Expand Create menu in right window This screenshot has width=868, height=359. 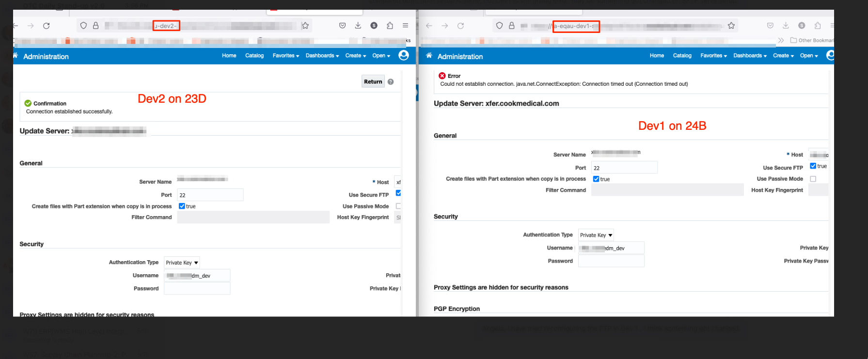click(x=783, y=56)
